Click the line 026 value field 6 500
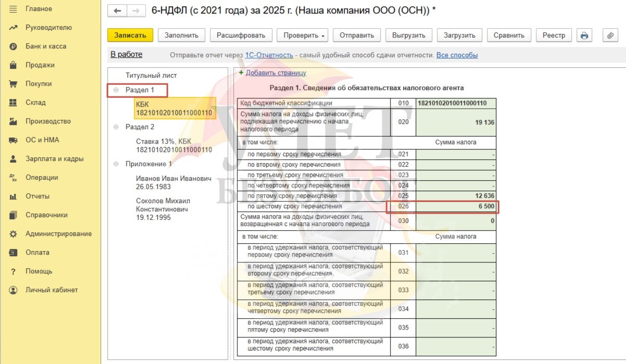Image resolution: width=626 pixels, height=364 pixels. tap(456, 207)
